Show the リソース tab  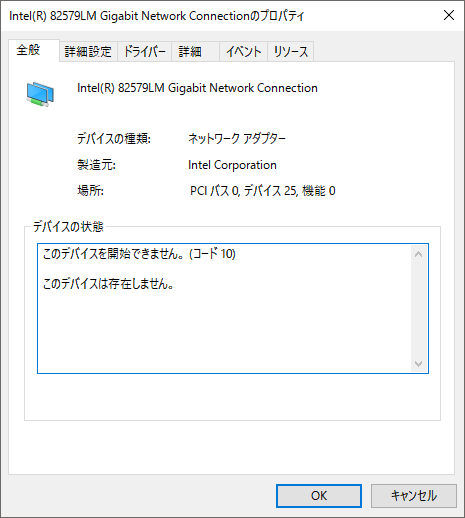(x=290, y=52)
